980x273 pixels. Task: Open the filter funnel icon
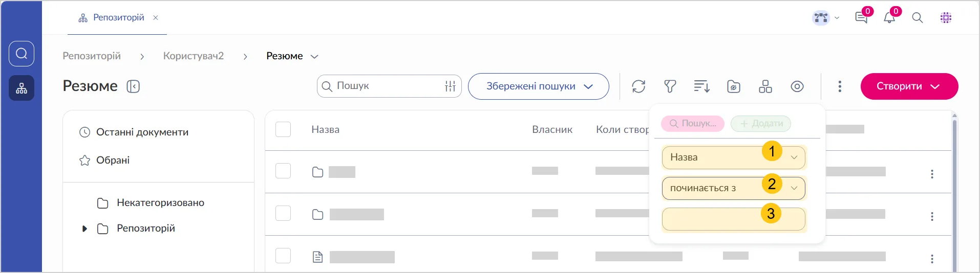coord(670,86)
